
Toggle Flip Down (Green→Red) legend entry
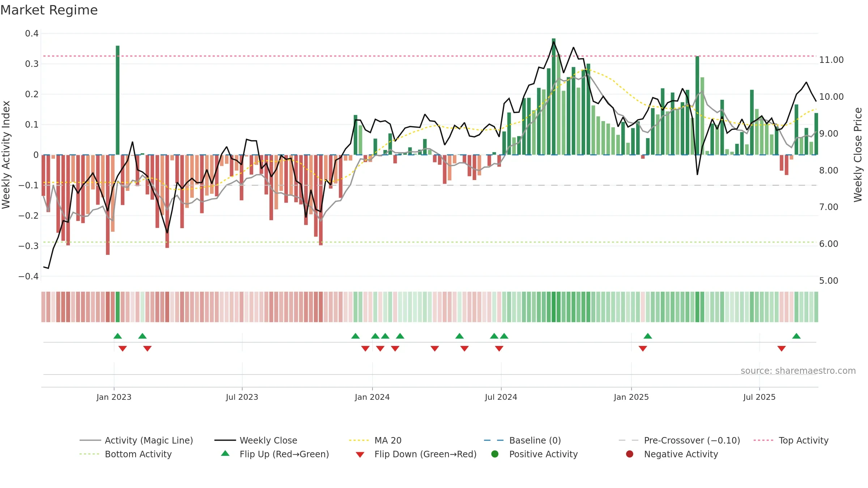pyautogui.click(x=416, y=454)
